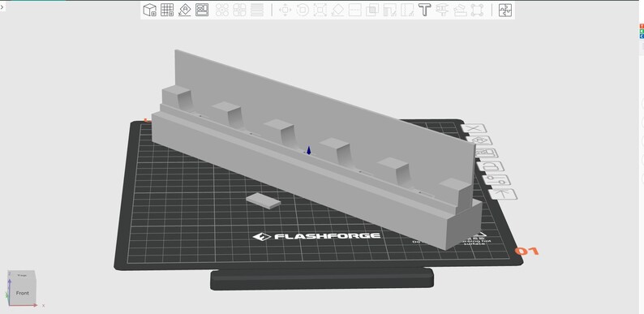Click the plate's upward arrow icon
644x314 pixels.
coord(504,194)
